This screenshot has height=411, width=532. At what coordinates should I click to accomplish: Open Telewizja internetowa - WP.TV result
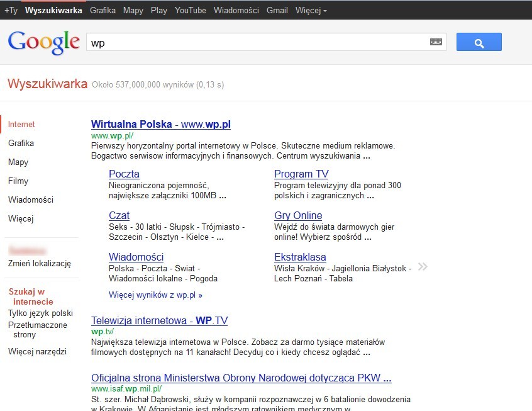160,320
